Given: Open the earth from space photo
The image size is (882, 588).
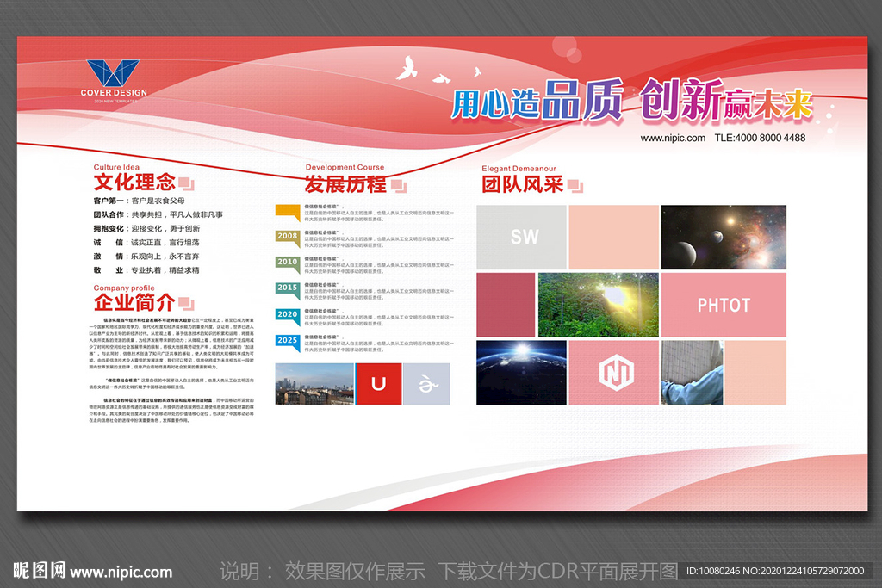Looking at the screenshot, I should [521, 373].
